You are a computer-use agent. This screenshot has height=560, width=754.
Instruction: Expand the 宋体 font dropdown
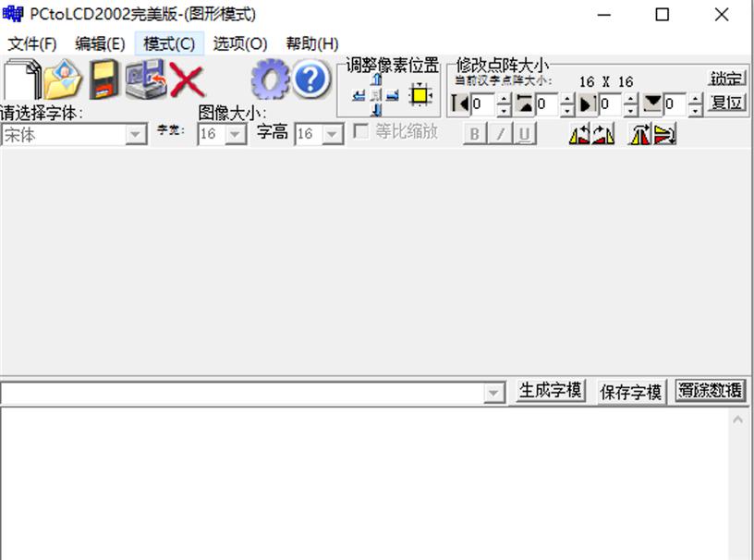click(136, 135)
